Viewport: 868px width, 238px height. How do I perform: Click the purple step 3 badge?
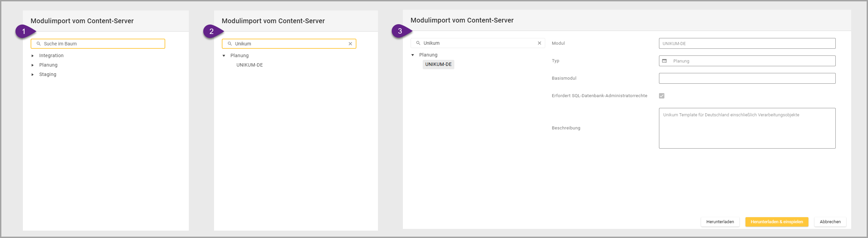click(400, 31)
